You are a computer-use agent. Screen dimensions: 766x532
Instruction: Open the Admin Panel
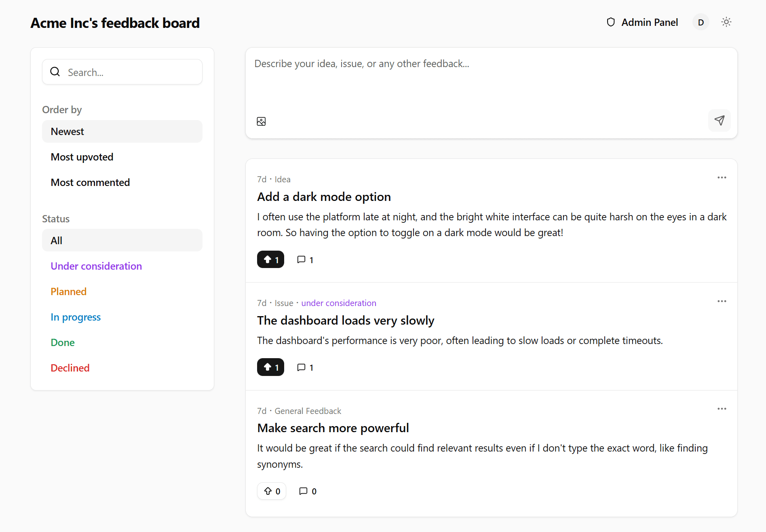(650, 22)
